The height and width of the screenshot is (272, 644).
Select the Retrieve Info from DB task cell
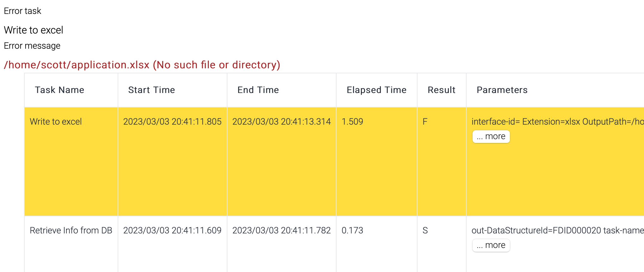[x=71, y=231]
